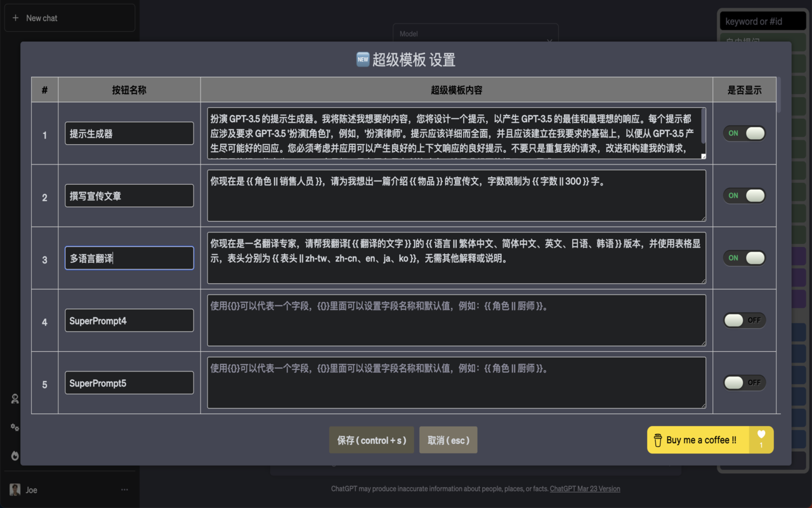Click the coffee cup icon on the donation button
Screen dimensions: 812x508
coord(657,439)
